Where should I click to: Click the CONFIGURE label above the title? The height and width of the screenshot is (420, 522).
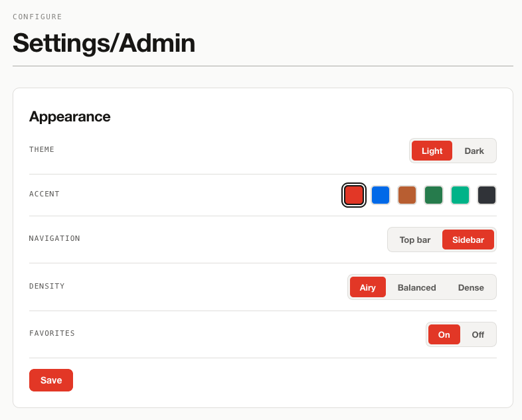coord(37,17)
